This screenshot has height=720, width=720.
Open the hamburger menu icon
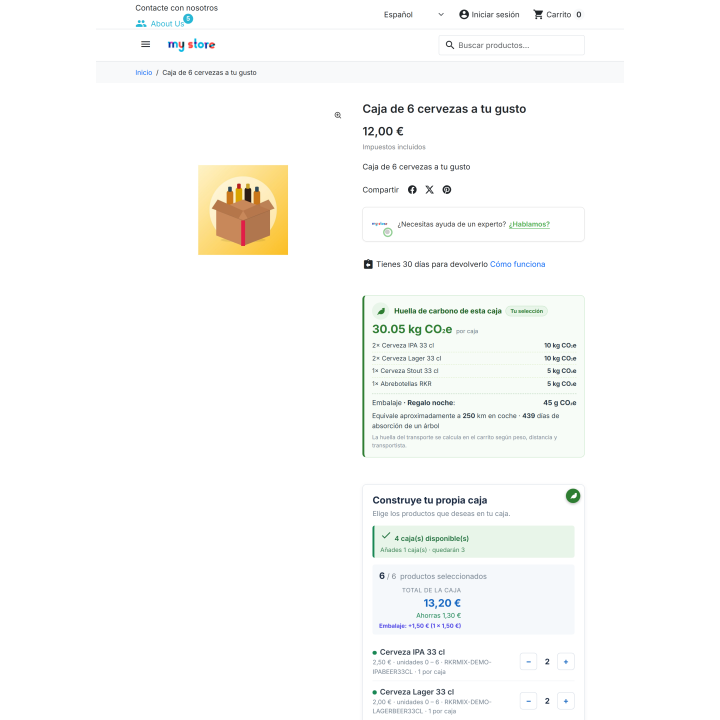[145, 44]
